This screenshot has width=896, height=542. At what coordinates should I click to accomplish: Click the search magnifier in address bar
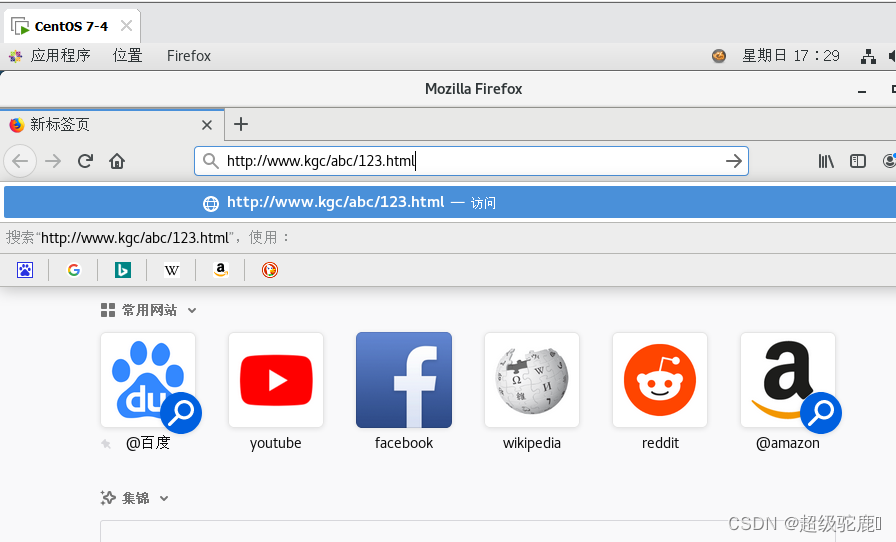[211, 161]
